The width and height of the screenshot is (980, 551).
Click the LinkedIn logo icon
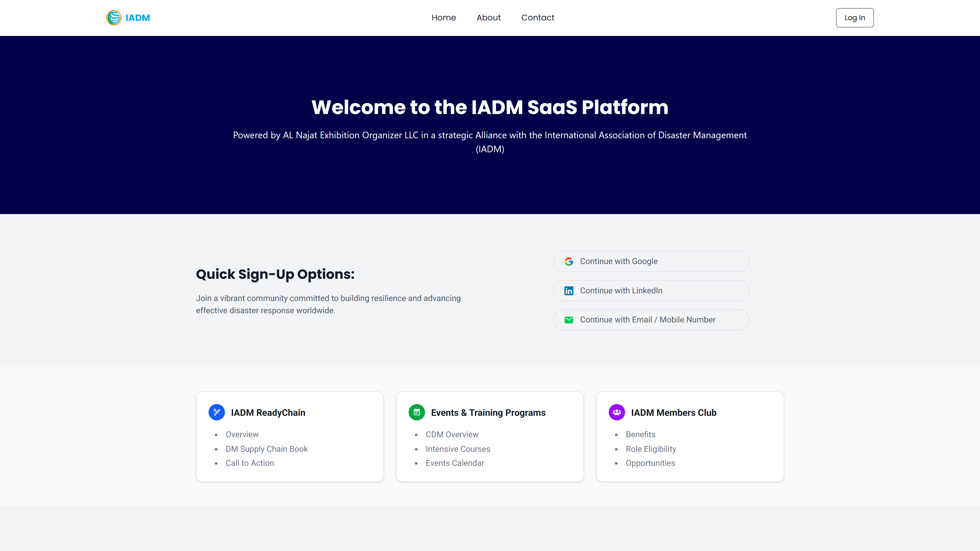[x=569, y=291]
